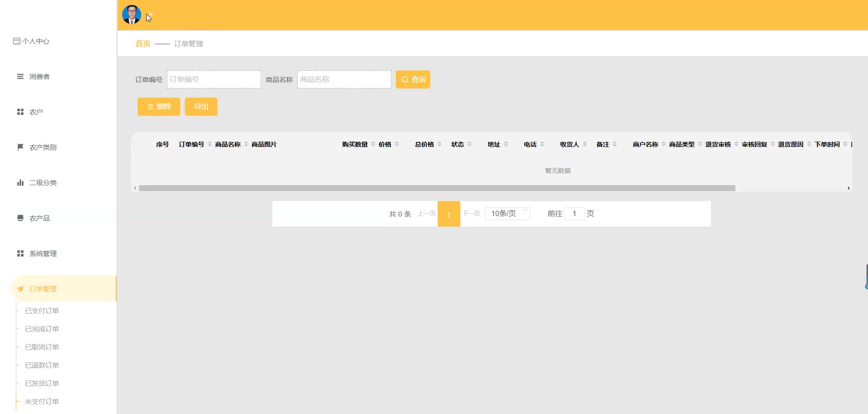Focus the 订单编号 input field
868x414 pixels.
[x=214, y=79]
